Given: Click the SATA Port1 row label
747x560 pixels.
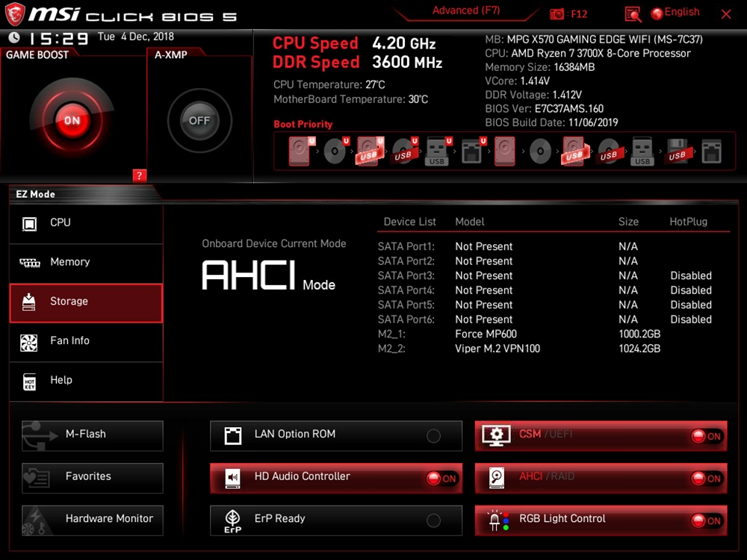Looking at the screenshot, I should [x=406, y=246].
